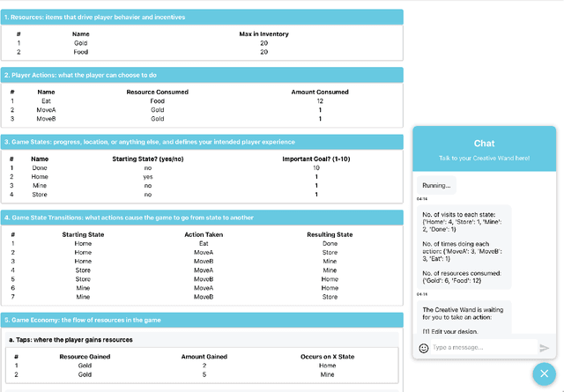Screen dimensions: 564x392
Task: Open the emoji picker in chat
Action: tap(424, 348)
